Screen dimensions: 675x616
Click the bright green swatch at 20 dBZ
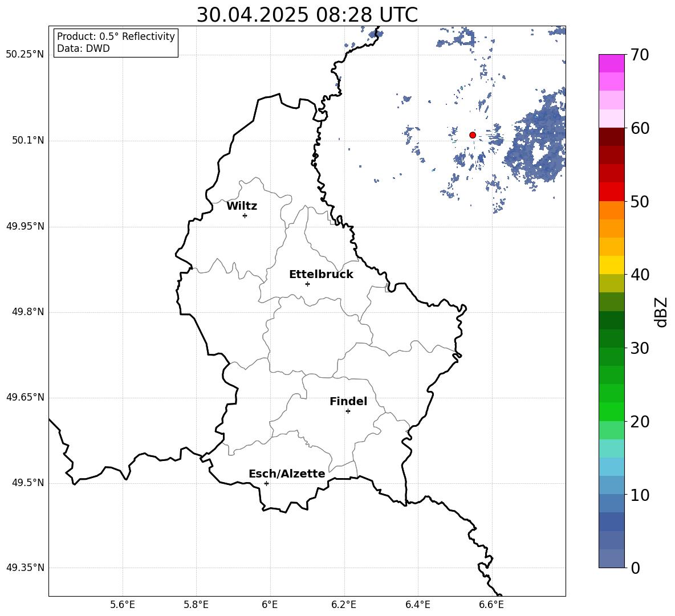tap(611, 411)
